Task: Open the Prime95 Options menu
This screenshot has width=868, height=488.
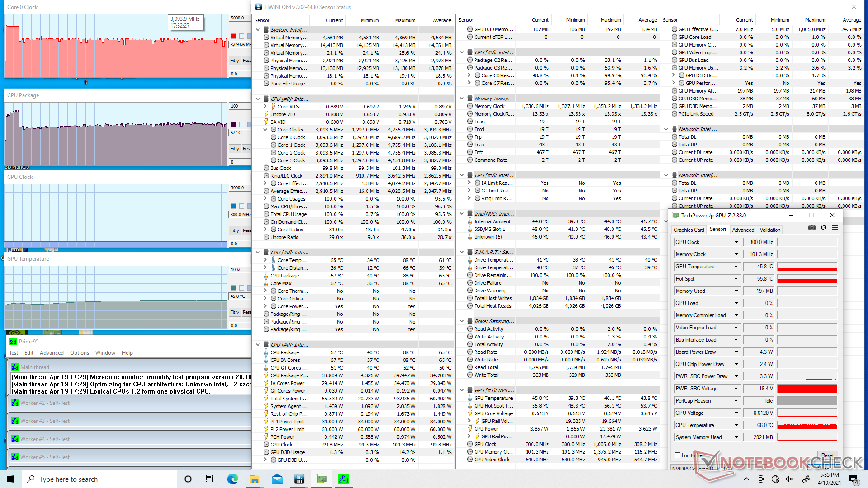Action: [x=80, y=353]
